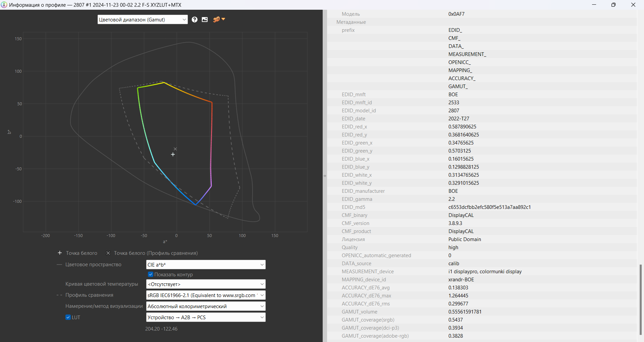Disable the LUT checkbox

68,317
